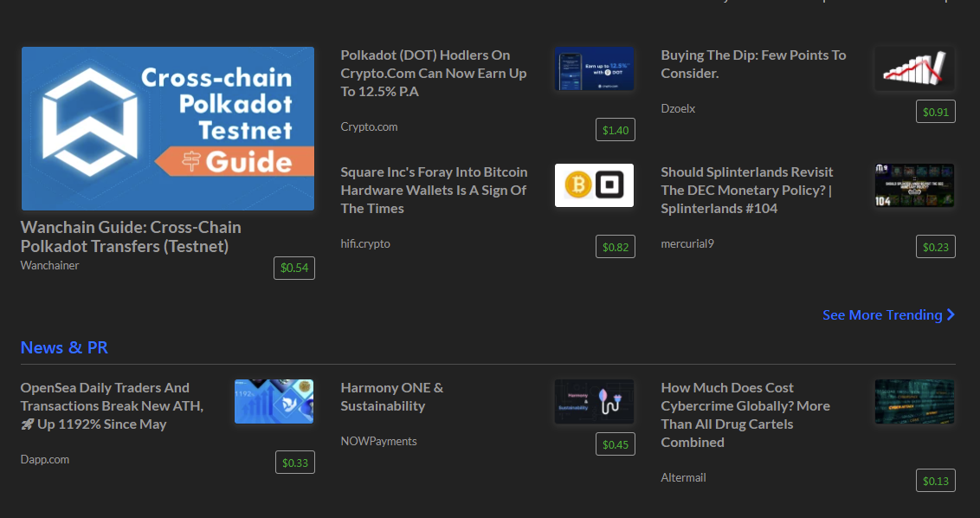Image resolution: width=980 pixels, height=518 pixels.
Task: Click the $0.13 reward badge
Action: (936, 481)
